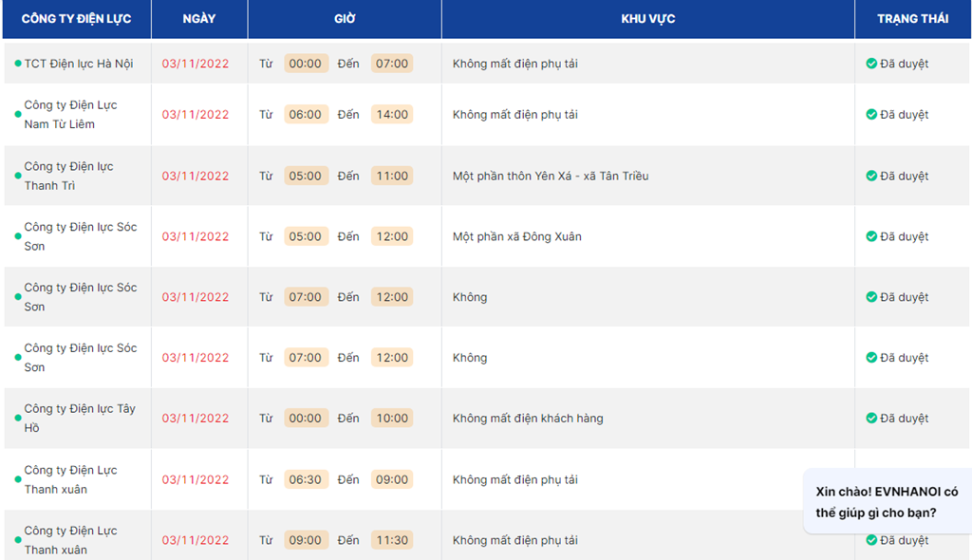Select area text Một phần xã Đông Xuân
This screenshot has height=560, width=972.
tap(517, 236)
